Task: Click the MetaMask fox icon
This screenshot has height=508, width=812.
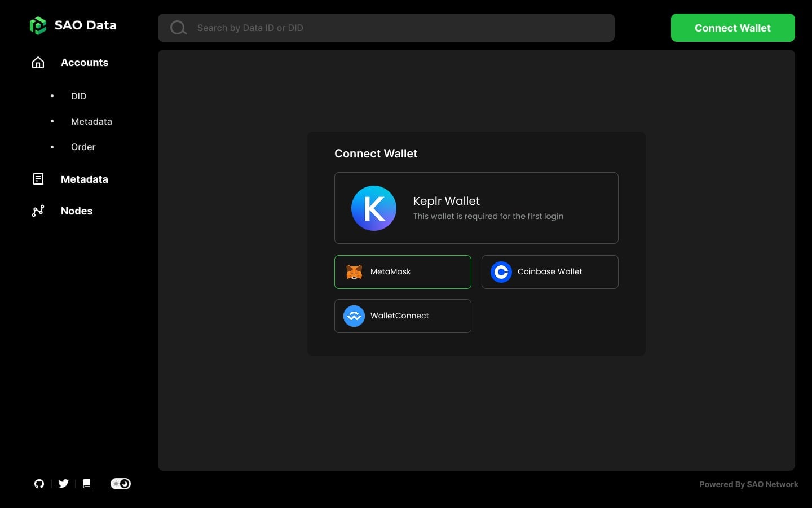Action: [354, 272]
